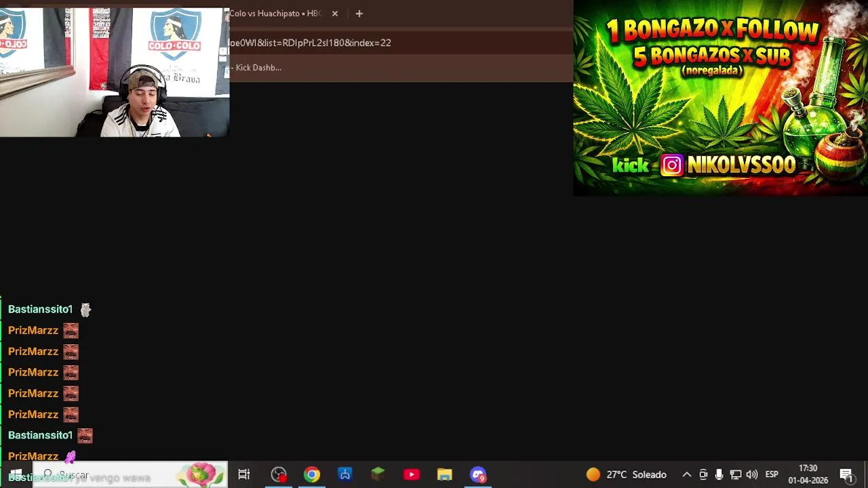This screenshot has width=868, height=488.
Task: Open the blue taskbar app beside Chrome
Action: 345,474
